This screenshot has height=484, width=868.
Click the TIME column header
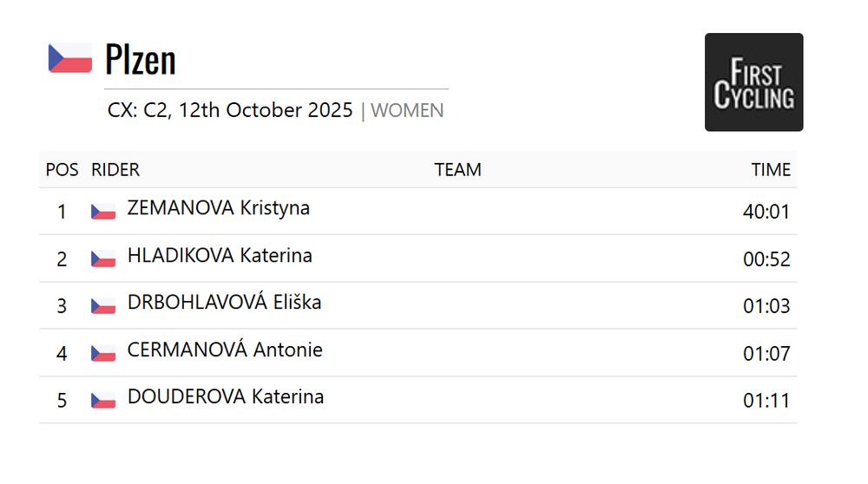click(771, 170)
